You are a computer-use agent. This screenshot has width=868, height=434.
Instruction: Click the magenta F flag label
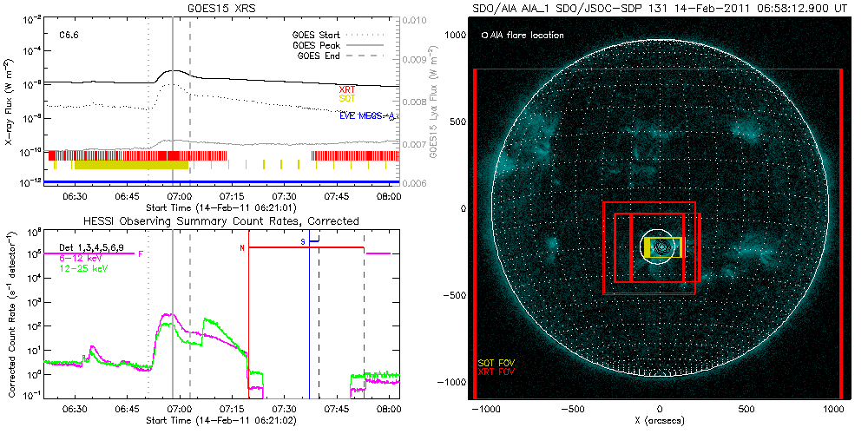point(141,253)
